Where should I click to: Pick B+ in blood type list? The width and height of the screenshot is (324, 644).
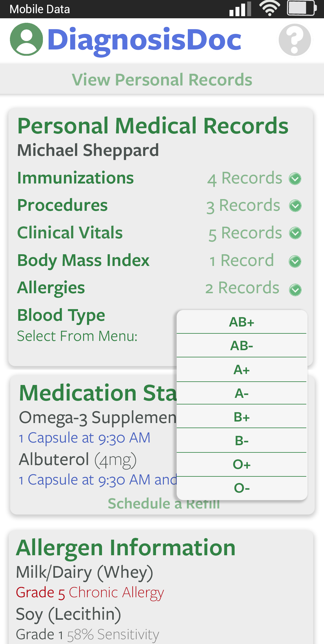242,417
